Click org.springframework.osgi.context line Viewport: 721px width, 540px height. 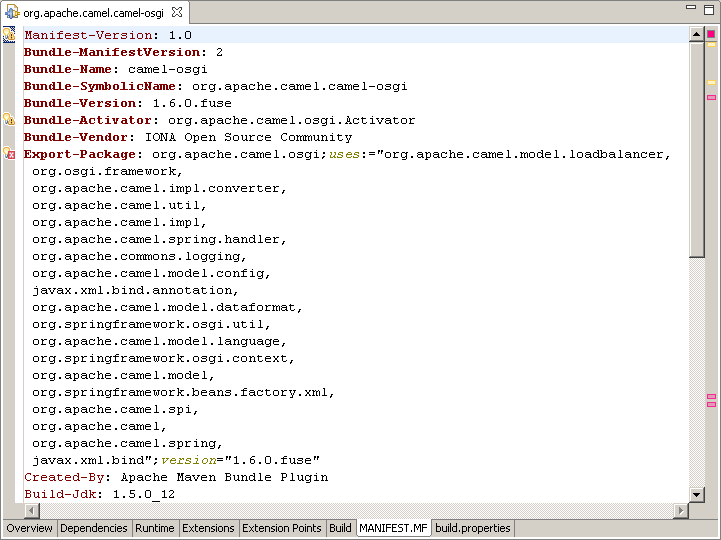163,358
